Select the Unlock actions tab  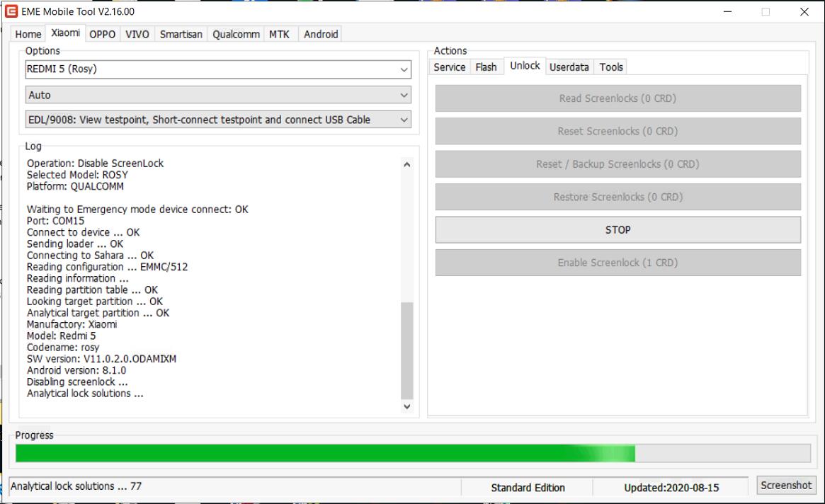tap(525, 66)
